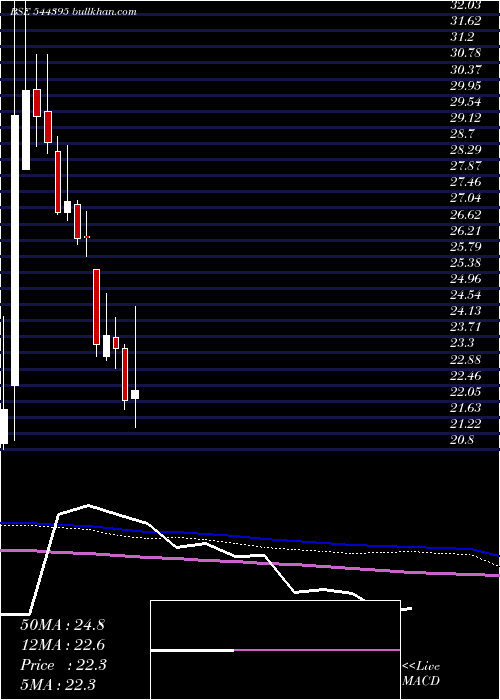
Task: Select the 23.71 axis value
Action: tap(467, 327)
